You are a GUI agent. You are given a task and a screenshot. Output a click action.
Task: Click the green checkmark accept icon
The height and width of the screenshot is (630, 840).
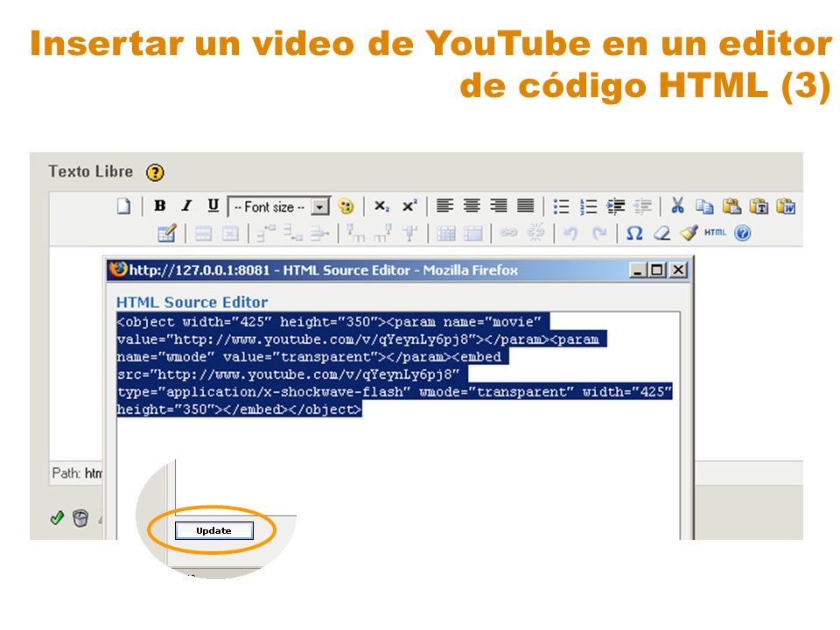tap(57, 517)
